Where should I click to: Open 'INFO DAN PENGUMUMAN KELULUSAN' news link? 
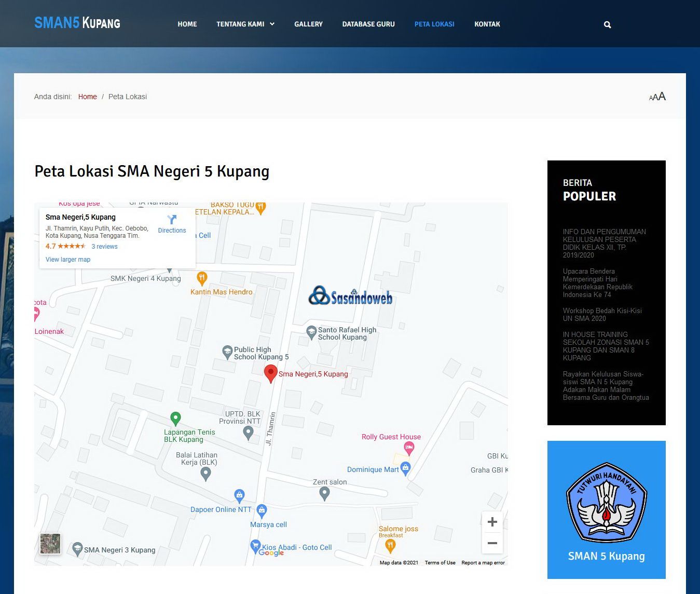605,243
